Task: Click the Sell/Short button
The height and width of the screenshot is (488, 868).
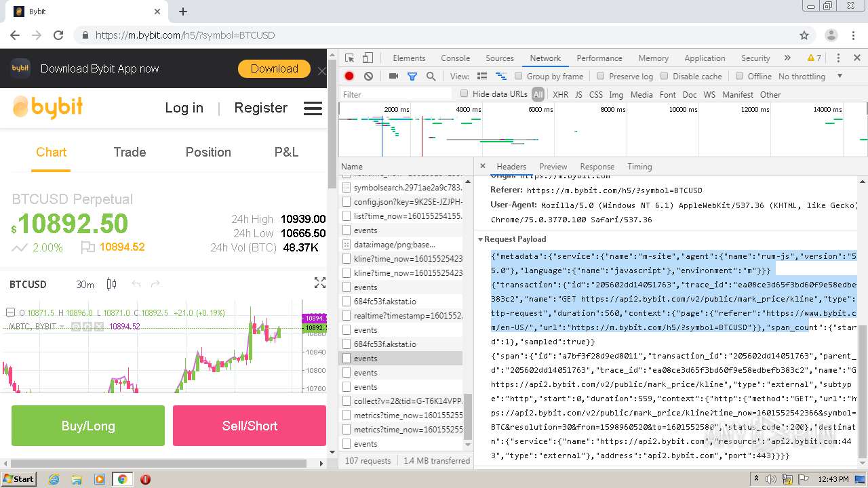Action: click(250, 426)
